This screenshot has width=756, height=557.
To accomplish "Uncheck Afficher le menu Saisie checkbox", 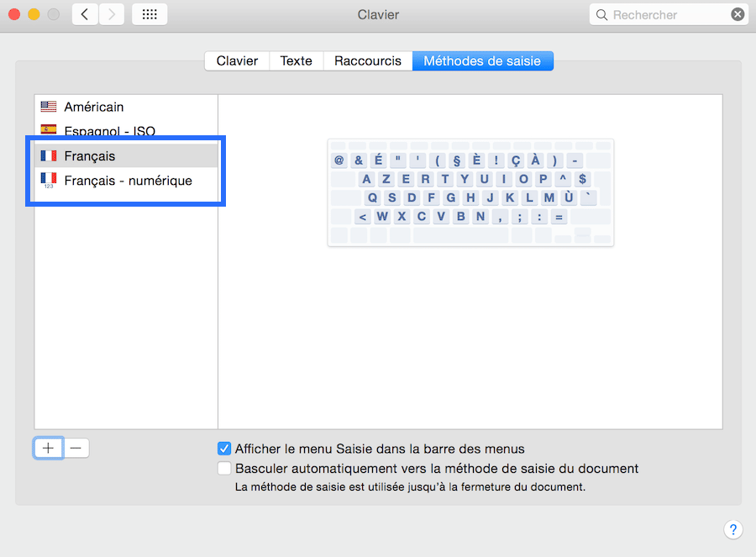I will coord(224,449).
